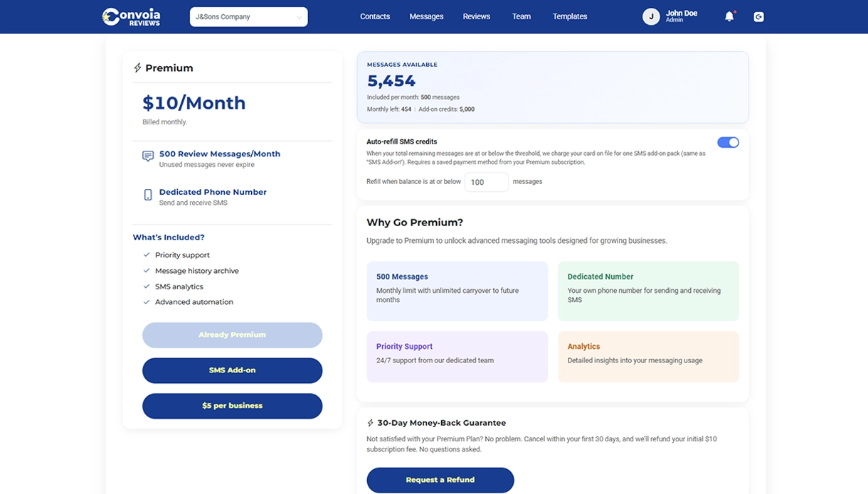This screenshot has height=494, width=868.
Task: Click the dedicated phone number icon
Action: click(x=148, y=195)
